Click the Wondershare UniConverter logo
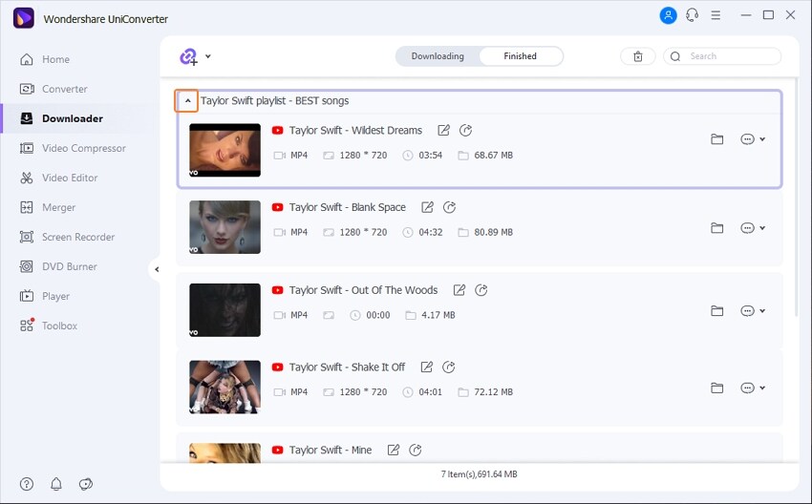812x504 pixels. [23, 19]
